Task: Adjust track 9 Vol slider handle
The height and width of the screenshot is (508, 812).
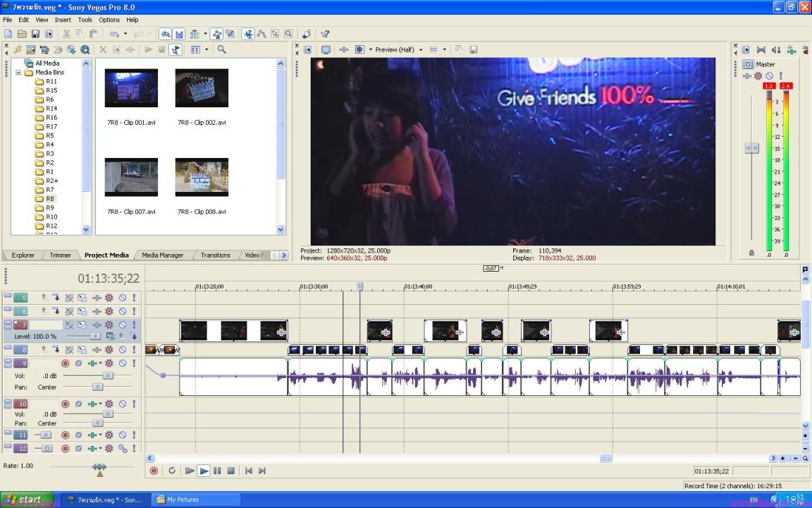Action: click(x=108, y=375)
